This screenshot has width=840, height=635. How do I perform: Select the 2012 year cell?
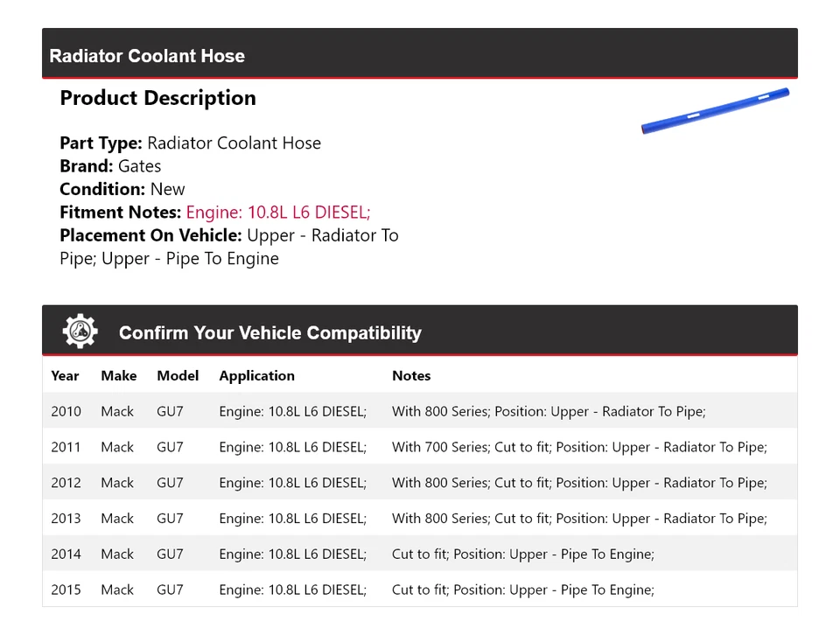(66, 483)
